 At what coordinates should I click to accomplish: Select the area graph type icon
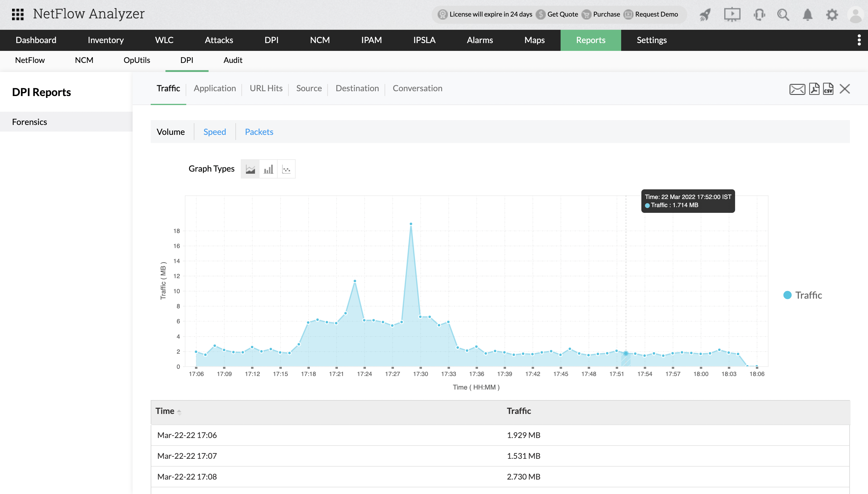[x=250, y=169]
